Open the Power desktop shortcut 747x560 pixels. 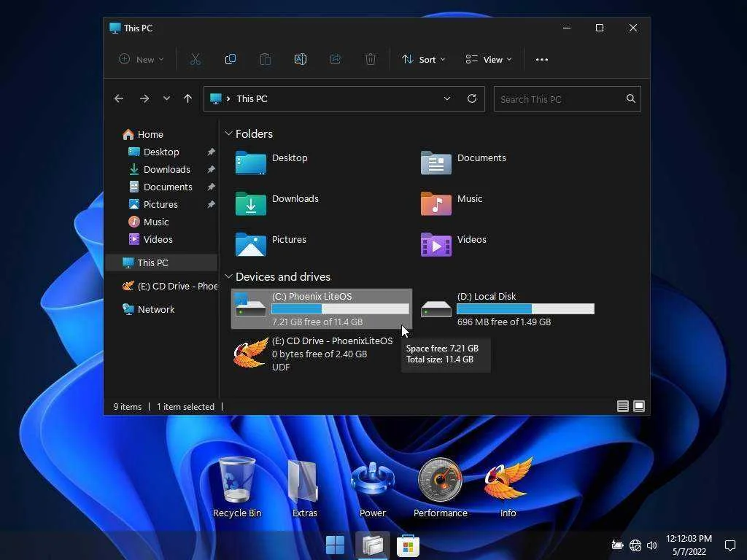[373, 486]
